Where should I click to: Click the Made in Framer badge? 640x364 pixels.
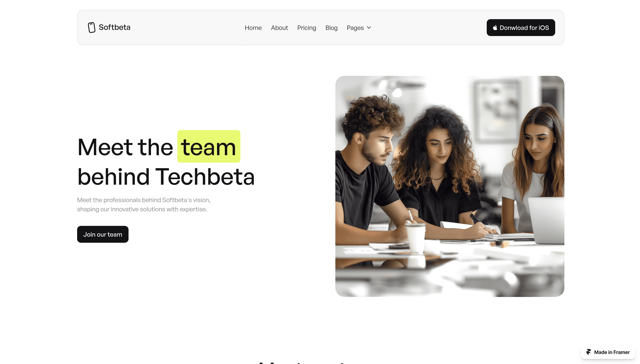pos(608,352)
